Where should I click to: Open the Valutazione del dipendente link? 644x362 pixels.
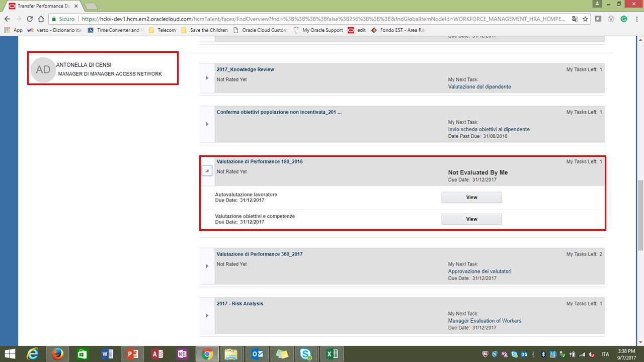coord(479,87)
